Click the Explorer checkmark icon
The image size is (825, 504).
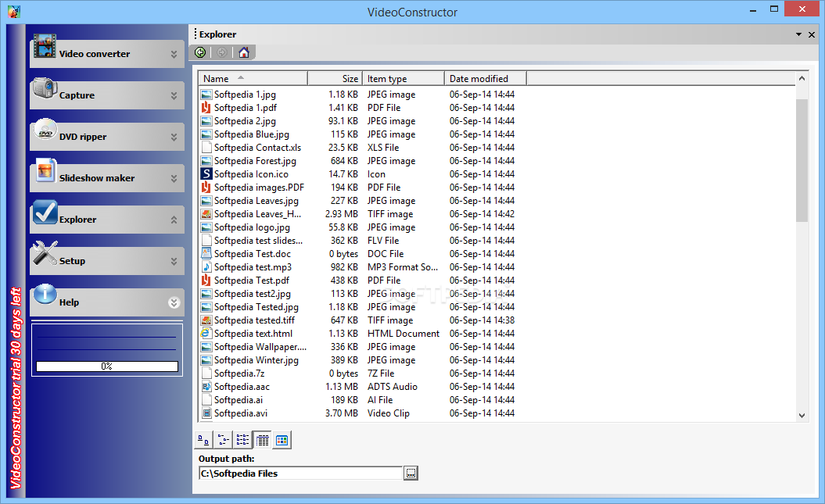45,213
